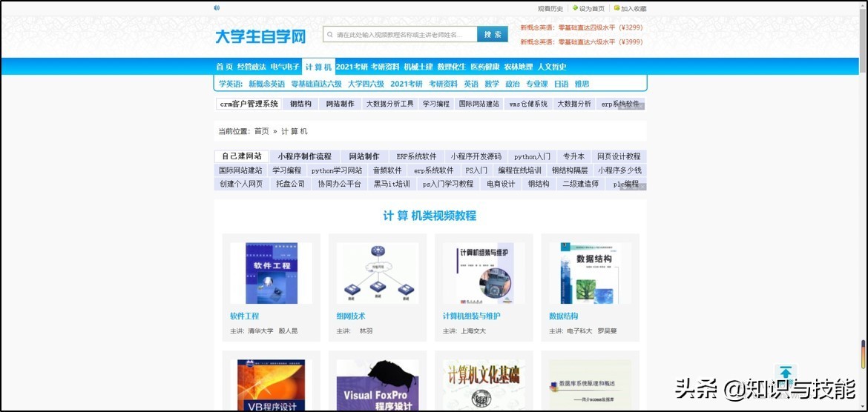Click the 数据结构 course title link
The height and width of the screenshot is (412, 868).
coord(564,316)
